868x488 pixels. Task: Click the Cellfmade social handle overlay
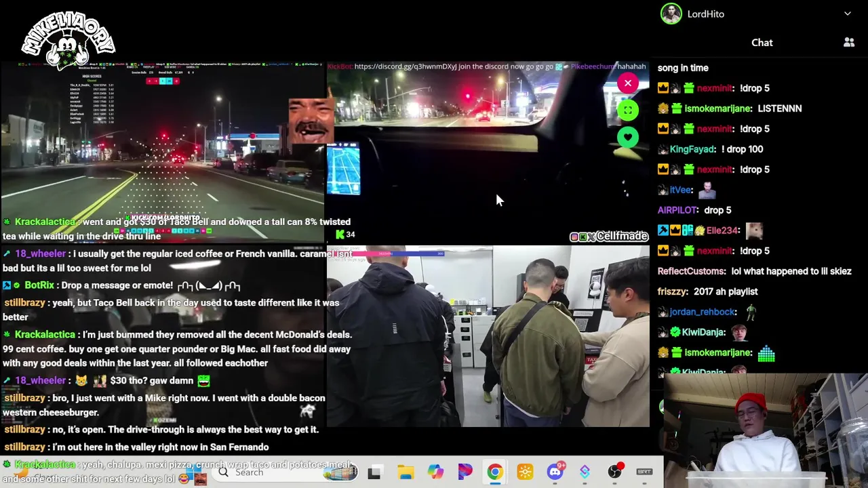(x=609, y=236)
